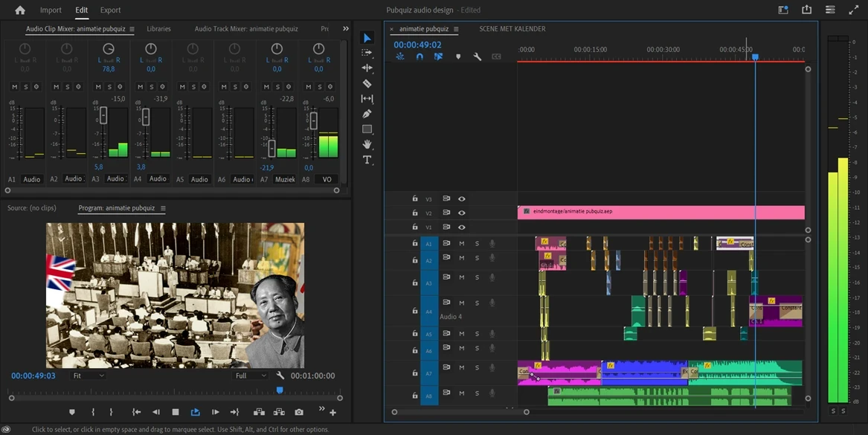Screen dimensions: 868x435
Task: Open the Fit zoom level dropdown
Action: pyautogui.click(x=88, y=376)
